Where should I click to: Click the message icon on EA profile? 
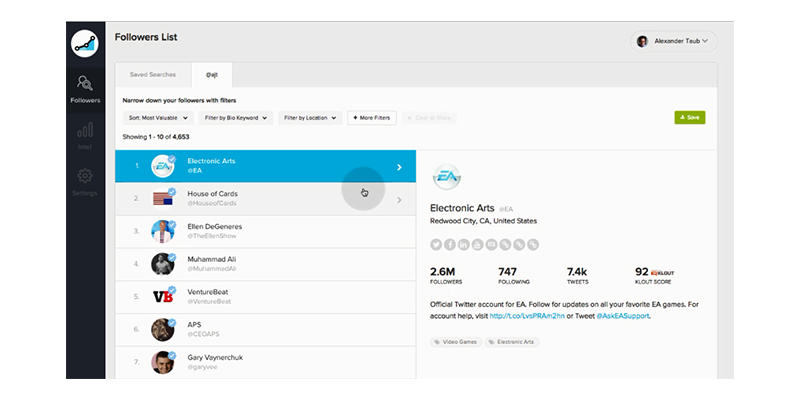coord(491,245)
